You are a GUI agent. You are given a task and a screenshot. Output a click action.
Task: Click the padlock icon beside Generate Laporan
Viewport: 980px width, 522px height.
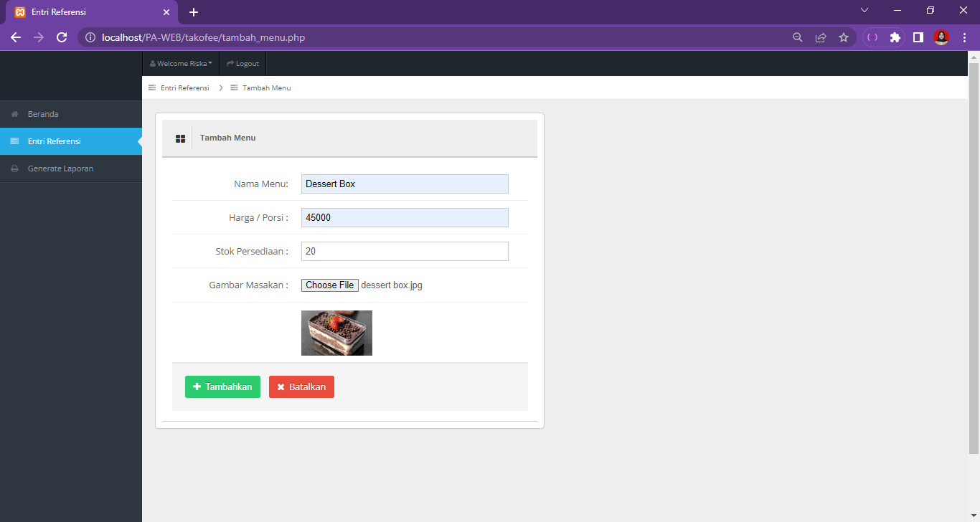click(x=14, y=168)
